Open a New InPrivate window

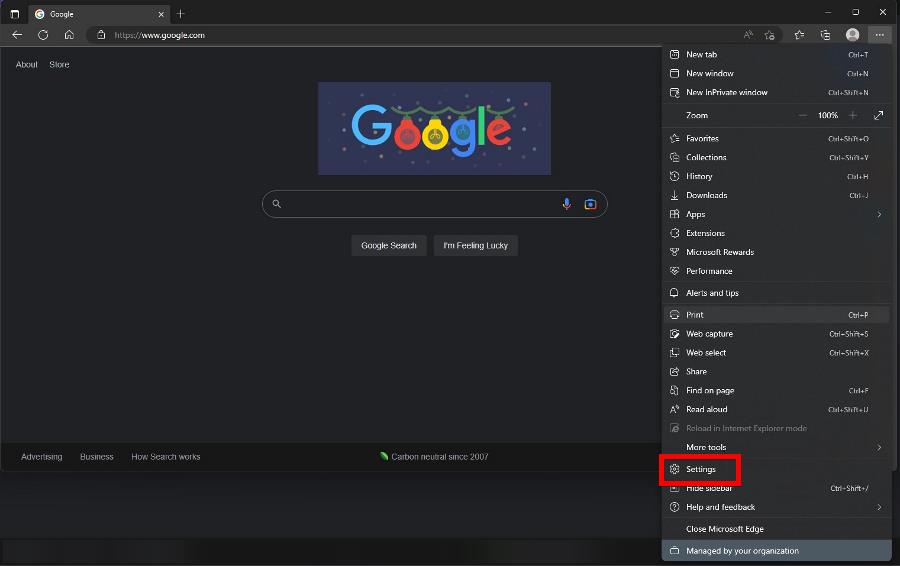pyautogui.click(x=777, y=92)
